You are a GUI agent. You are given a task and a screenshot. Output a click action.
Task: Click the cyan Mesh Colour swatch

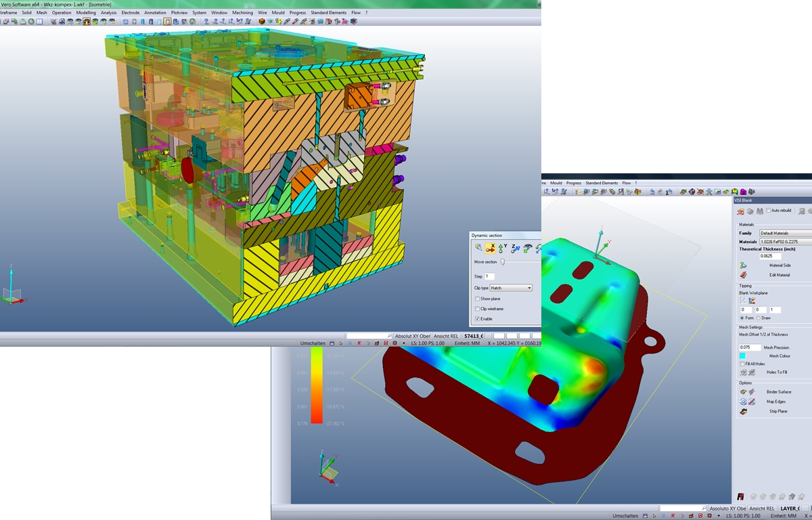[x=743, y=355]
